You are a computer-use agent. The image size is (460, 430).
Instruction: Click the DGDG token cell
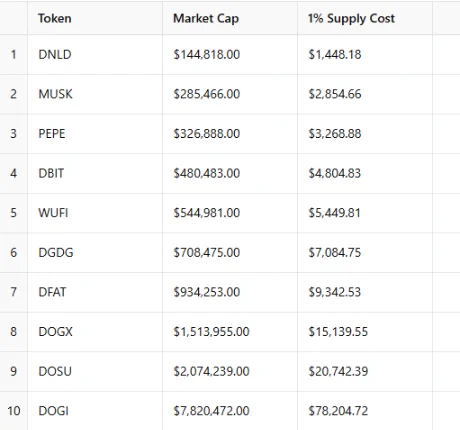(x=95, y=253)
